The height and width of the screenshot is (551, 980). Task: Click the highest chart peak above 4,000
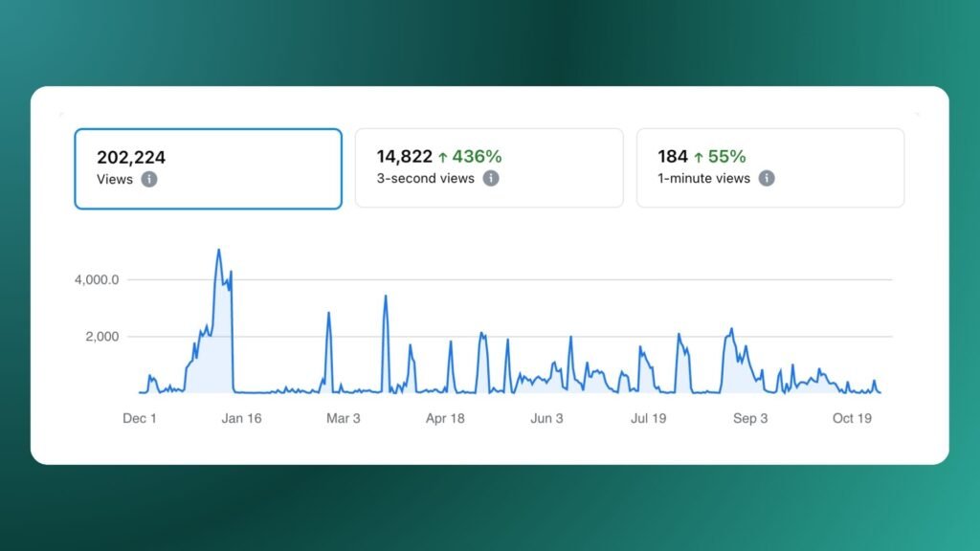pyautogui.click(x=218, y=251)
